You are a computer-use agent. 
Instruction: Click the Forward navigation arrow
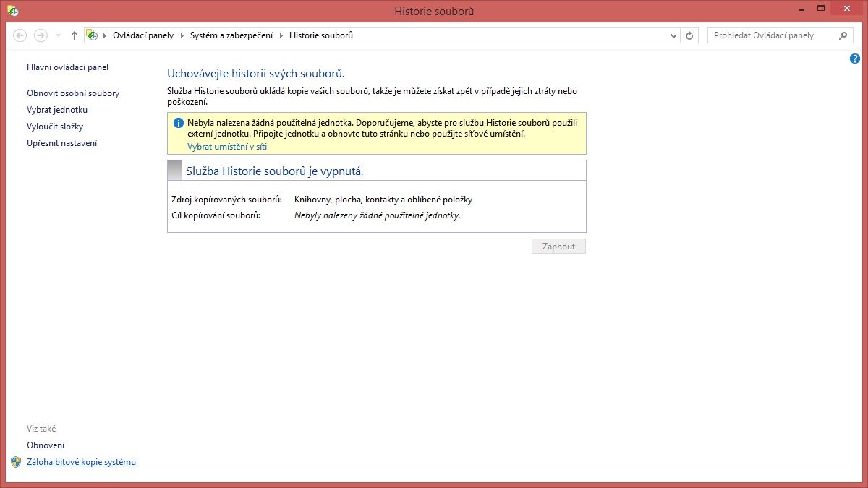(41, 35)
